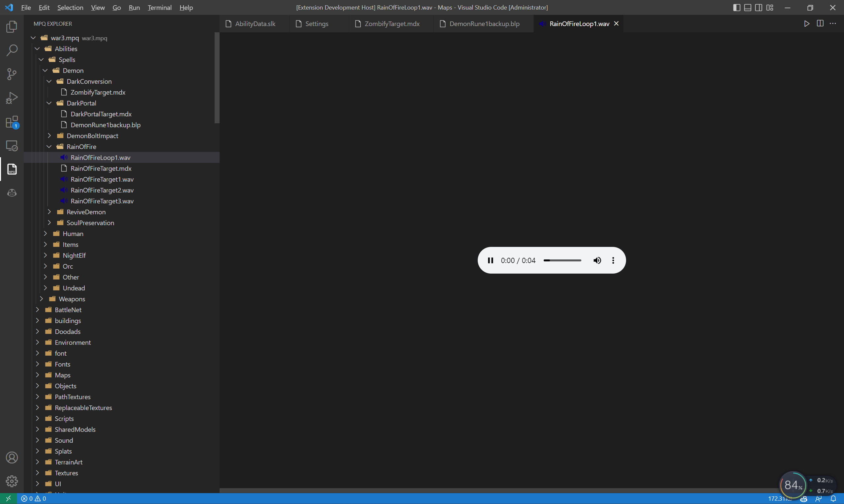
Task: Click the MPQ Explorer vertical scrollbar
Action: click(x=217, y=78)
